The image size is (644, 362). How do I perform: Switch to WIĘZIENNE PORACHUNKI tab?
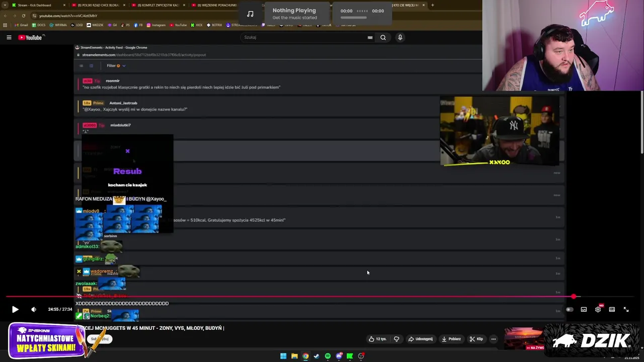coord(216,5)
